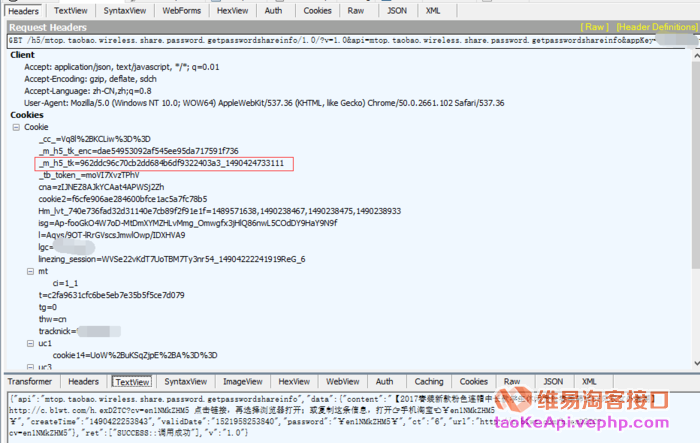Image resolution: width=700 pixels, height=443 pixels.
Task: Select the linezing_session cookie entry
Action: (171, 259)
